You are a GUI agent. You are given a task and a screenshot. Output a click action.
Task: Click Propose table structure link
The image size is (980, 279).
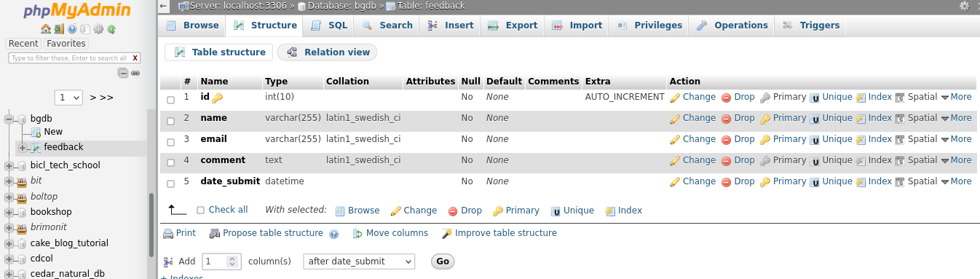[273, 233]
